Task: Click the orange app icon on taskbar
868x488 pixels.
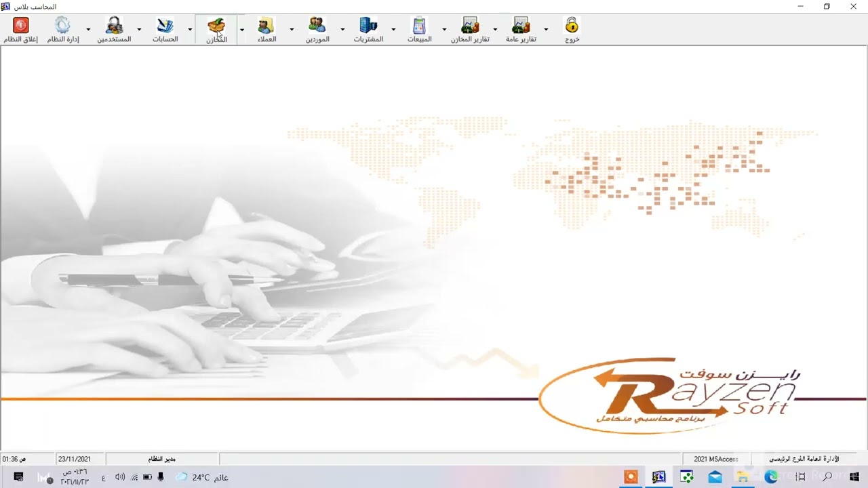Action: click(631, 477)
